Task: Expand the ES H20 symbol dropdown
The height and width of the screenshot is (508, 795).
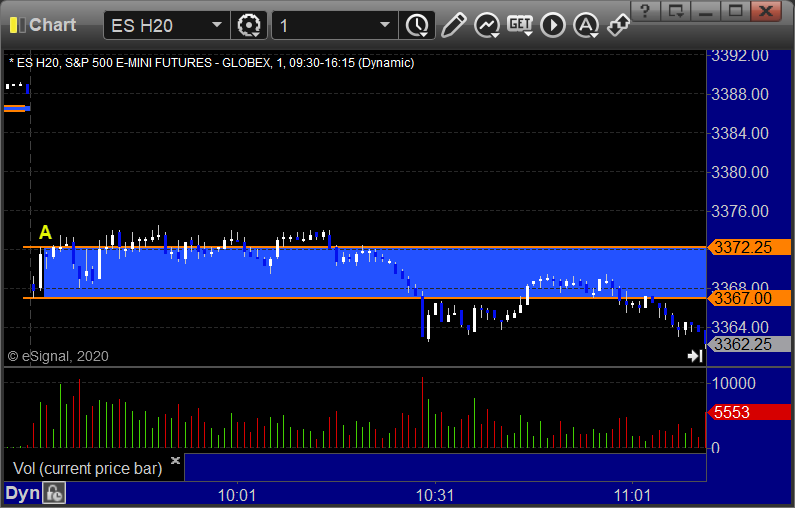Action: point(217,25)
